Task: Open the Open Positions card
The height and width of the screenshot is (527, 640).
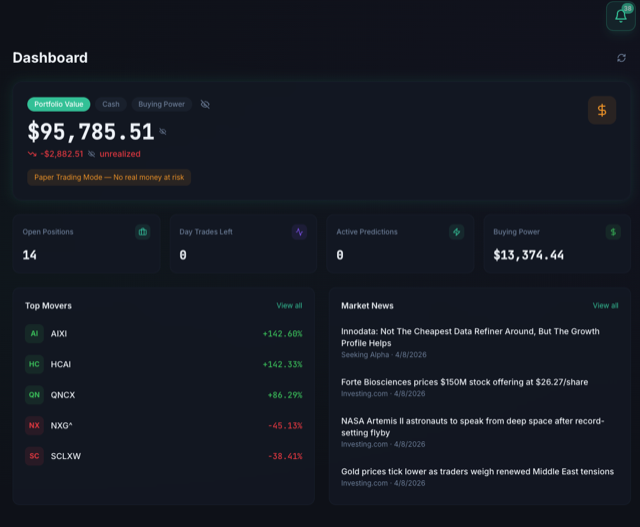Action: coord(86,244)
